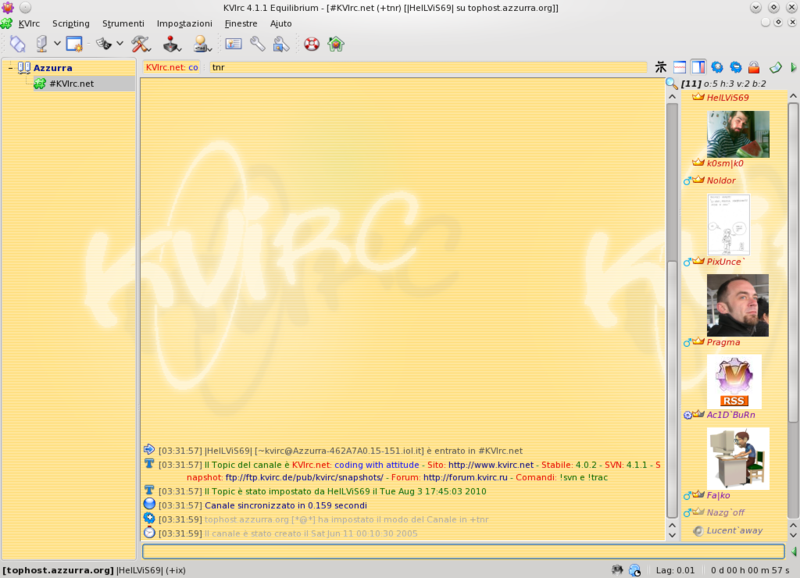Click the message input field
The image size is (800, 578).
463,551
